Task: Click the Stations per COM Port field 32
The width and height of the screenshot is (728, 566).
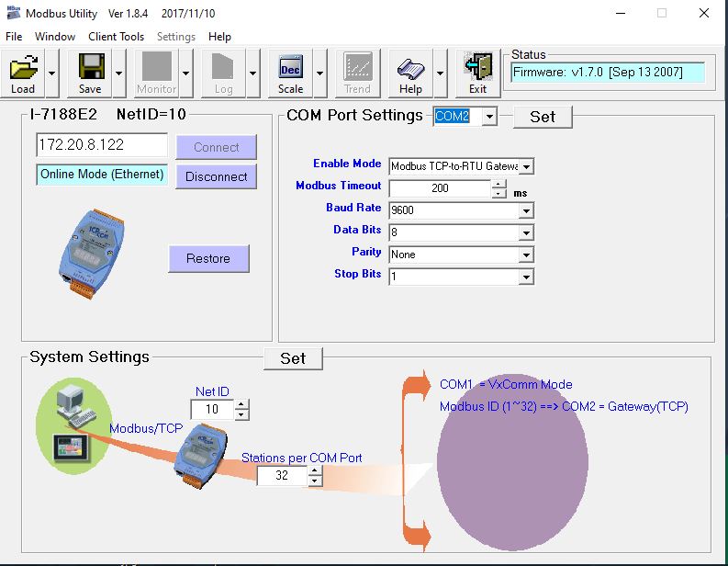Action: tap(282, 475)
